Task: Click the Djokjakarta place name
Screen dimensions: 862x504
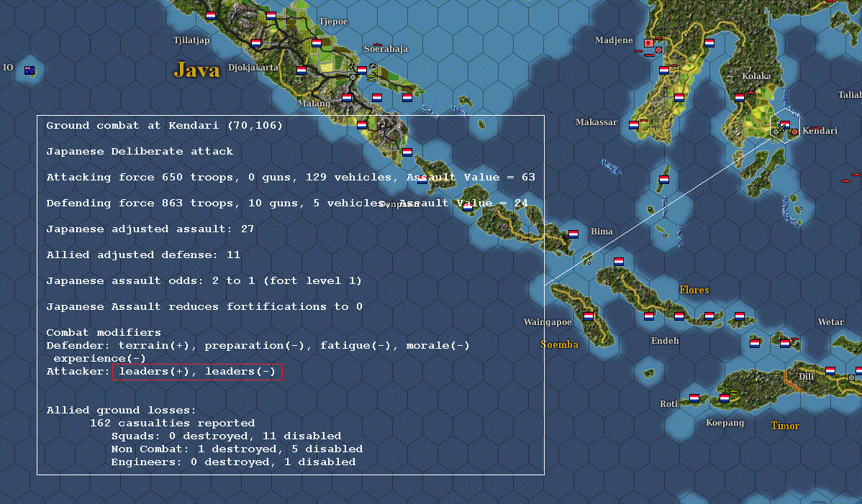Action: [x=253, y=68]
